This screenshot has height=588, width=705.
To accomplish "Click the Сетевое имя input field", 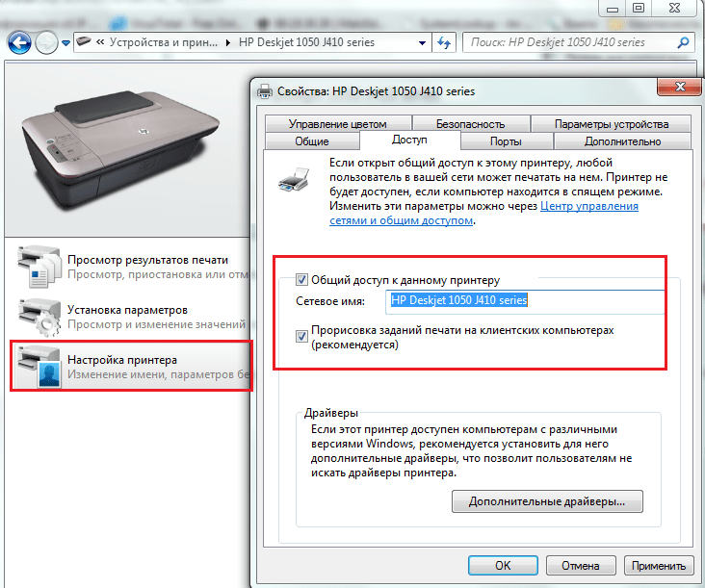I will tap(524, 300).
